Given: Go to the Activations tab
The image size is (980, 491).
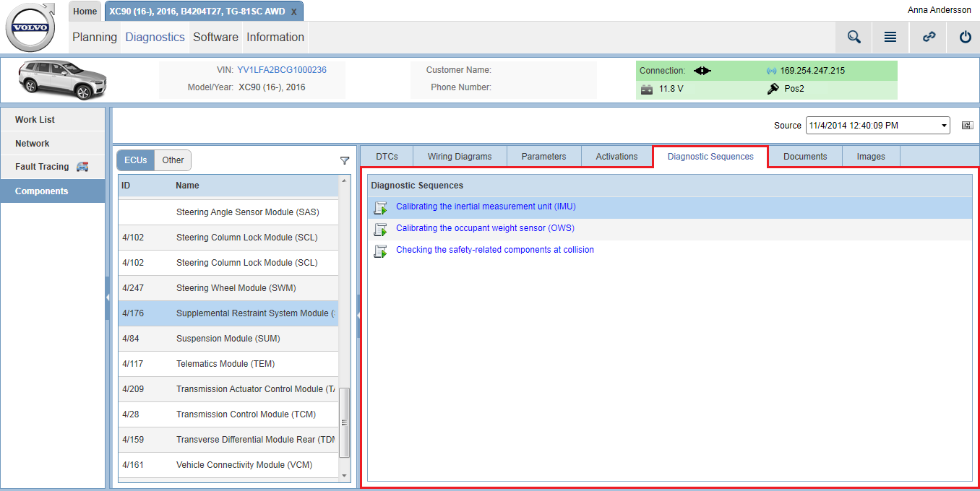Looking at the screenshot, I should pos(617,157).
